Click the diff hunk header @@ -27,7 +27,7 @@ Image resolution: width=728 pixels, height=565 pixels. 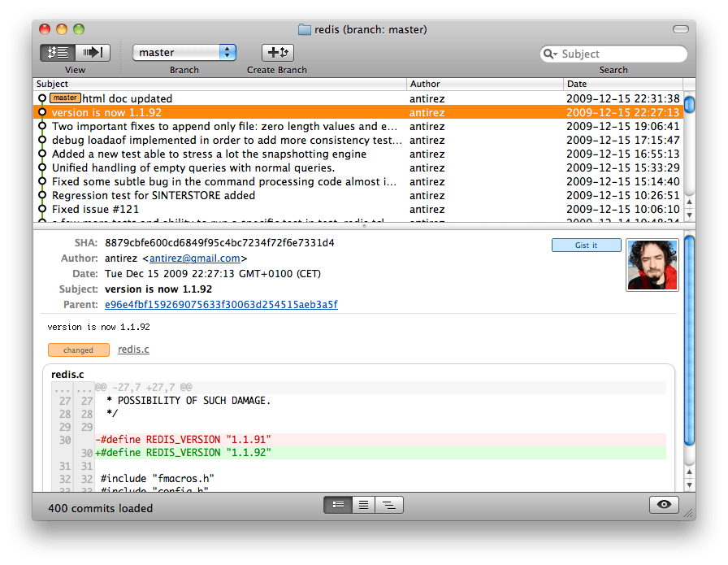pyautogui.click(x=144, y=387)
